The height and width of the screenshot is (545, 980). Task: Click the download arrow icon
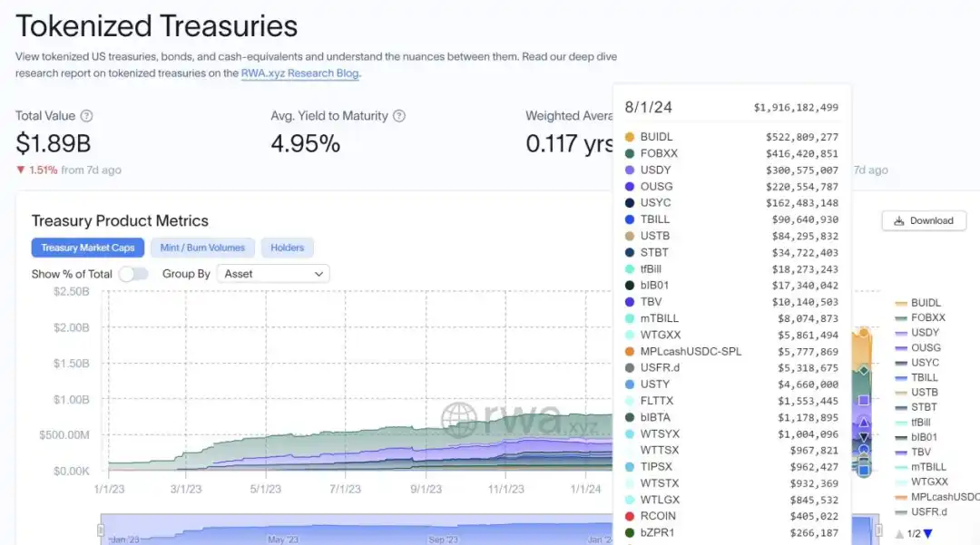tap(898, 220)
